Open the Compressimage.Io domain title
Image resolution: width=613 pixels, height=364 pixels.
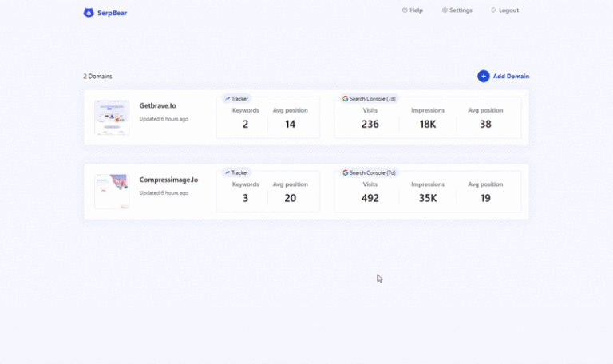[168, 180]
